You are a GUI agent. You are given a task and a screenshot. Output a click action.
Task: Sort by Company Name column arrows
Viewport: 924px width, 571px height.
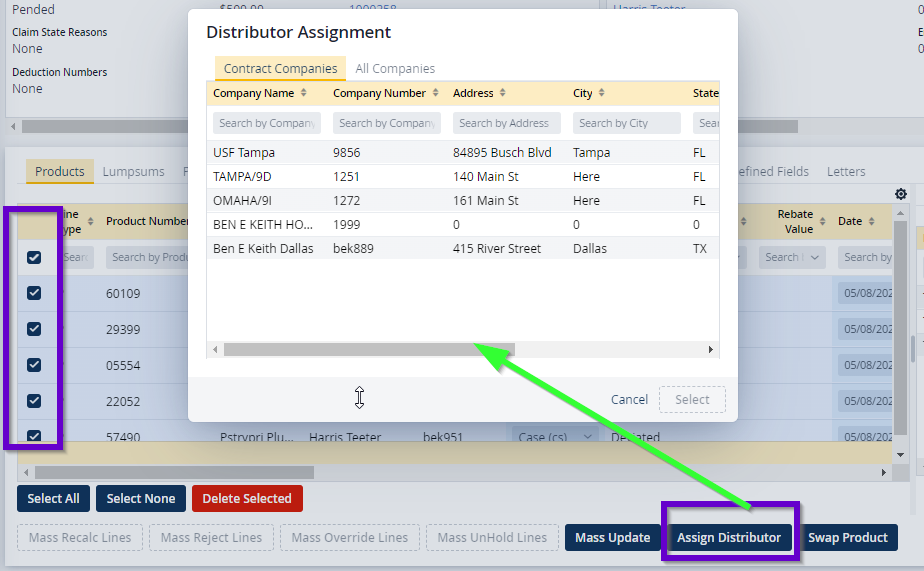tap(304, 93)
